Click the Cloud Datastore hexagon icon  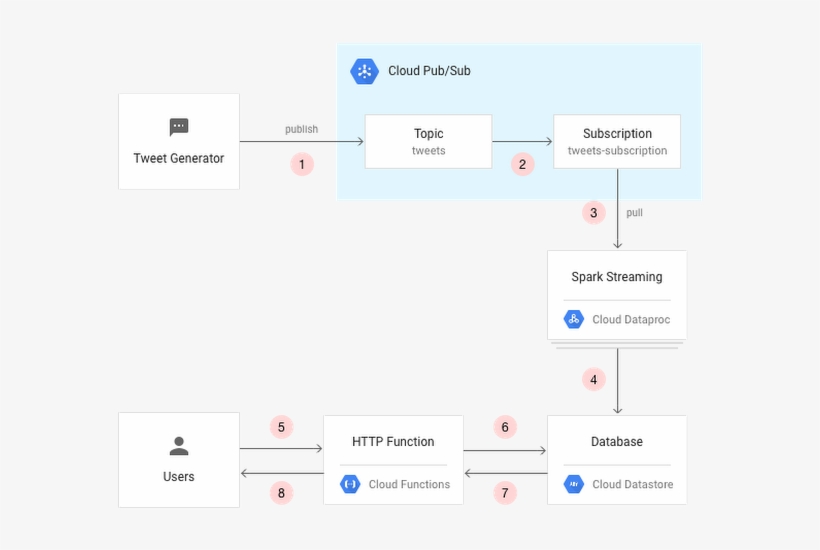(x=574, y=484)
